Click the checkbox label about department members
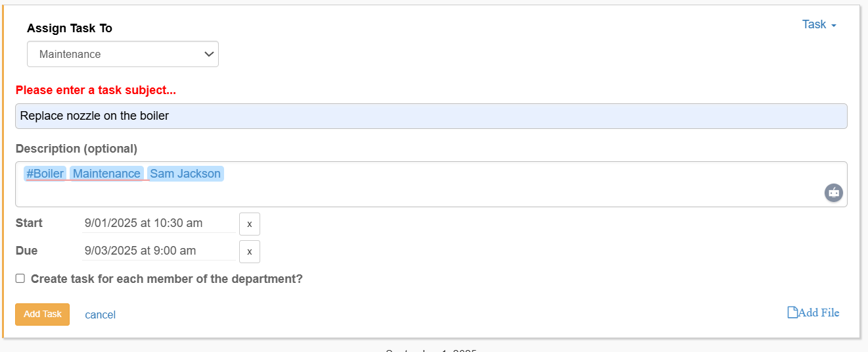 coord(167,279)
